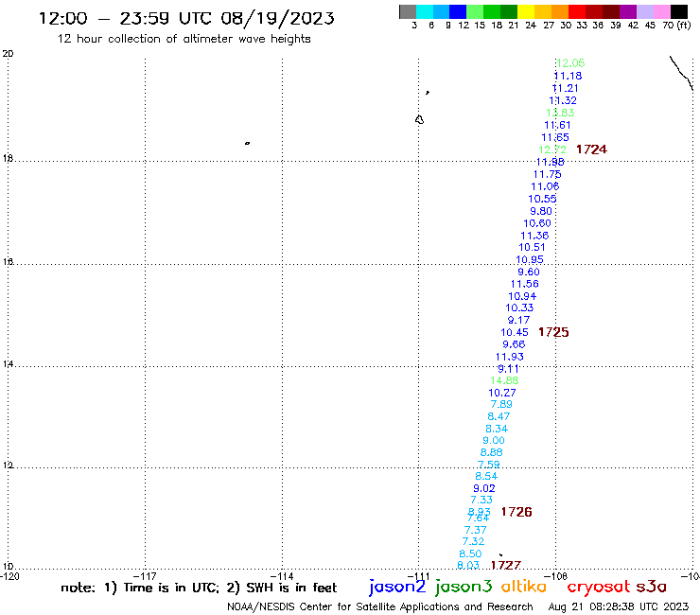Click the 9.02 wave height reading
The image size is (700, 615).
point(484,488)
